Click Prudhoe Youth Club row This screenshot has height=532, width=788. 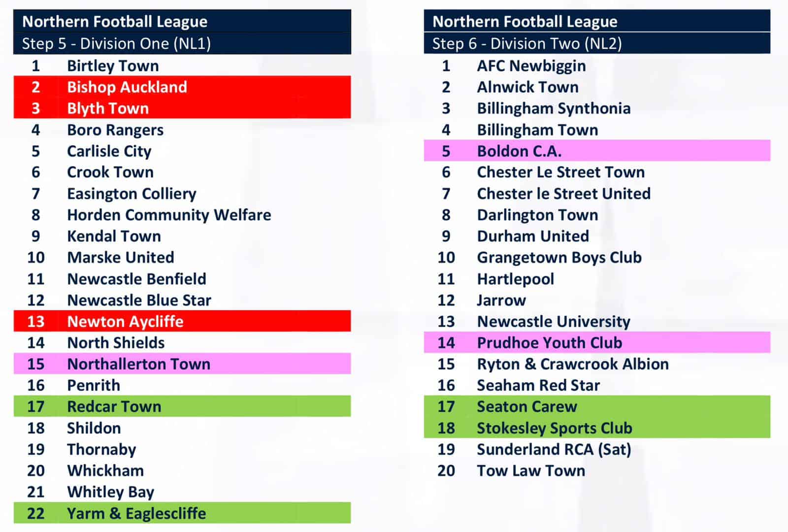pyautogui.click(x=597, y=342)
